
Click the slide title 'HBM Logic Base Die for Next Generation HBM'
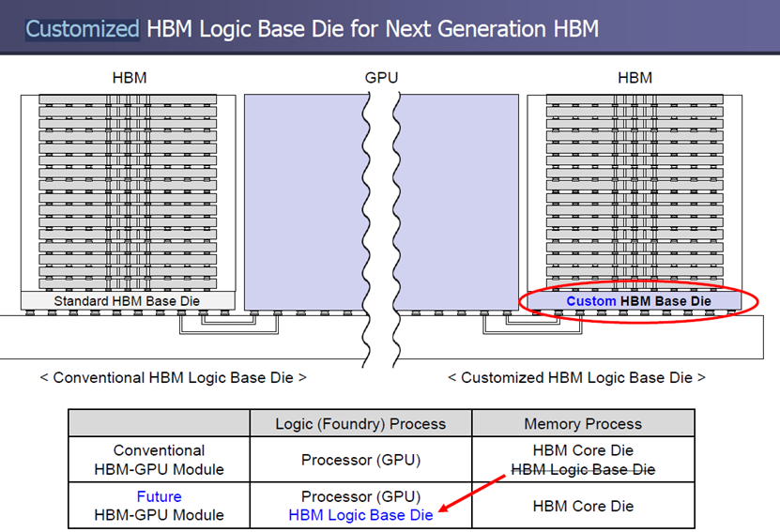[x=373, y=29]
